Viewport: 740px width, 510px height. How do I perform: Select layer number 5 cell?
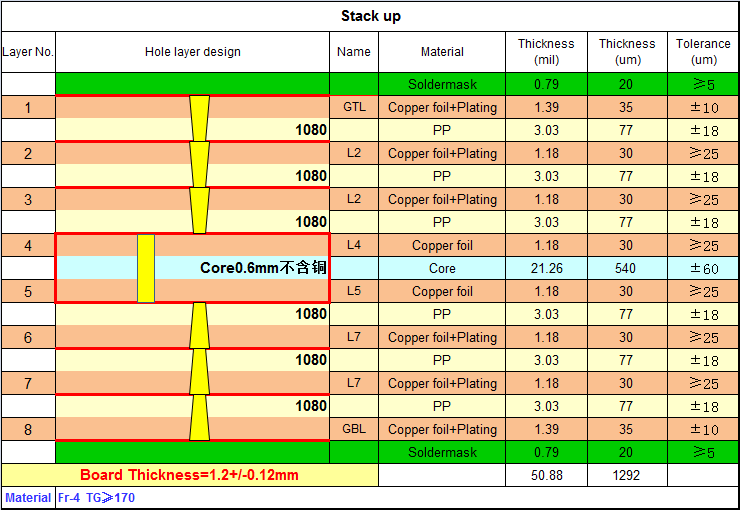pyautogui.click(x=28, y=292)
